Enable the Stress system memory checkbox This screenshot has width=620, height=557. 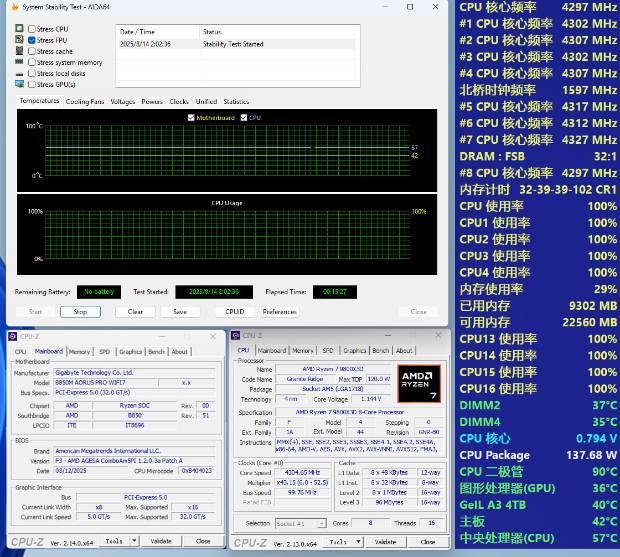(32, 62)
